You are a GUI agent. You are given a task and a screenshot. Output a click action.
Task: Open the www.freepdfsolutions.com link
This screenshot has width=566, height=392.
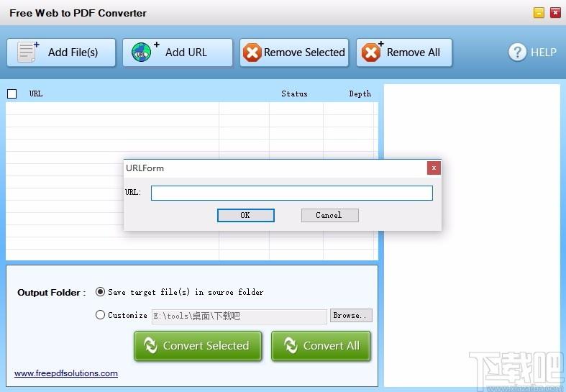click(x=66, y=373)
